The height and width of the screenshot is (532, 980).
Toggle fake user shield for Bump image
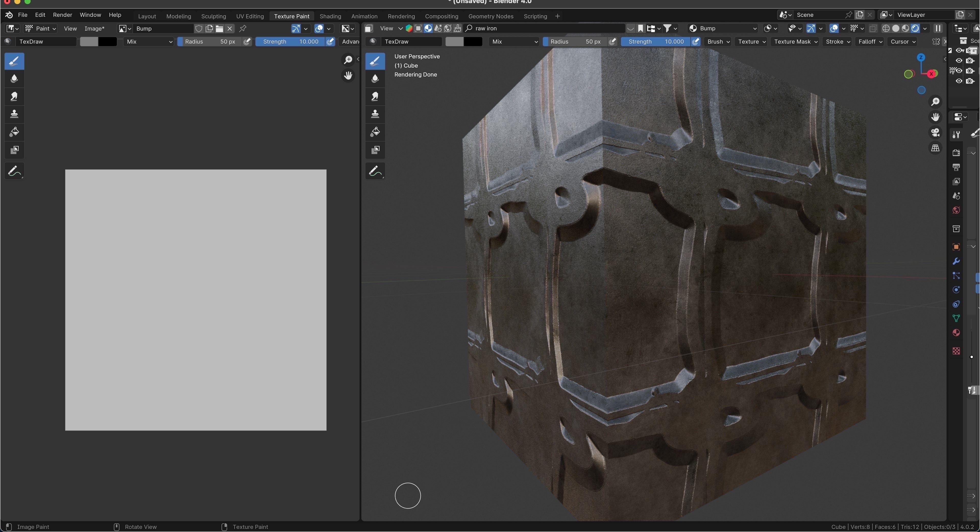(199, 29)
